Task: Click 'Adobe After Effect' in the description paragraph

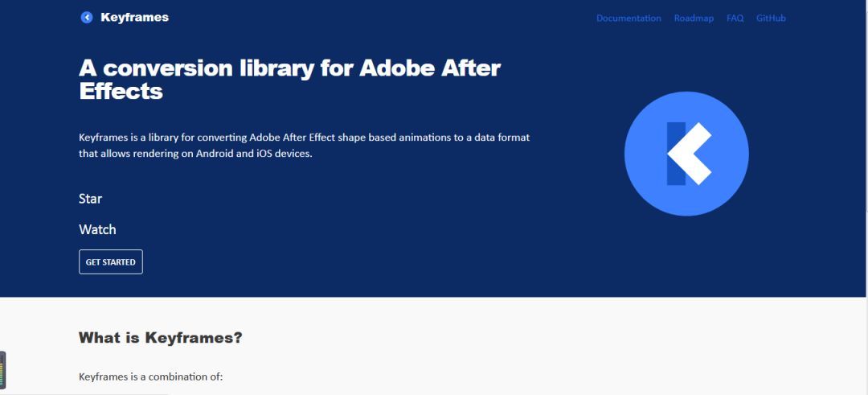Action: [x=293, y=137]
